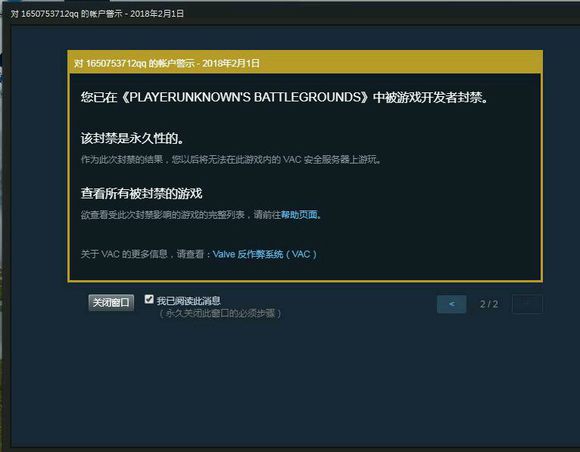Toggle the 我已阅读此消息 checkbox
Viewport: 580px width, 452px height.
(x=149, y=299)
